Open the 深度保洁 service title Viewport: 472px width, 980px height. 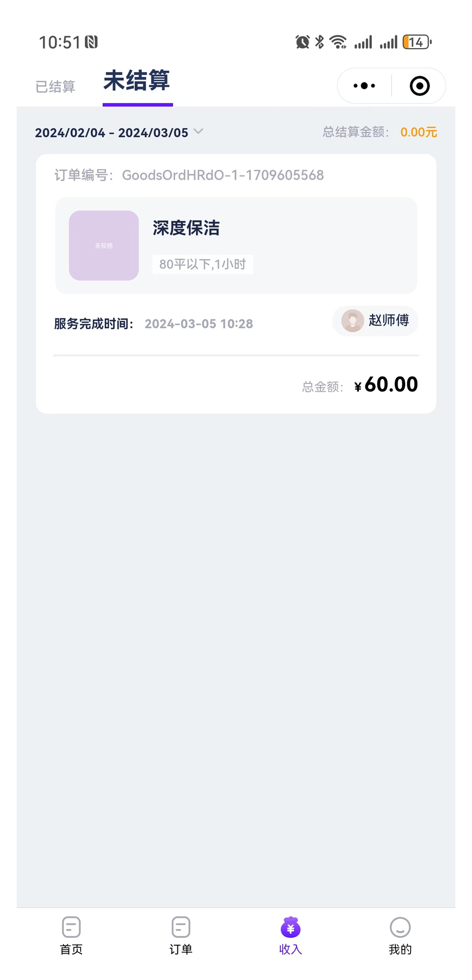click(x=186, y=228)
